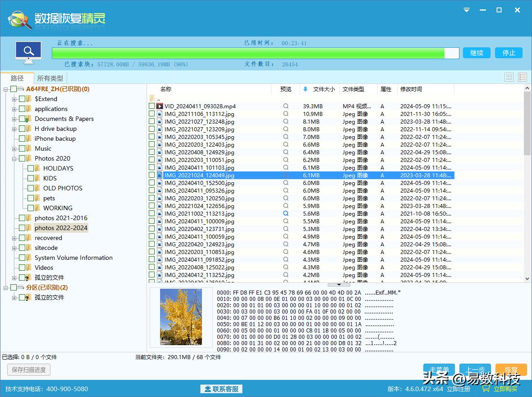Click the large thumbnail view icon
Viewport: 532px width, 397px height.
509,78
